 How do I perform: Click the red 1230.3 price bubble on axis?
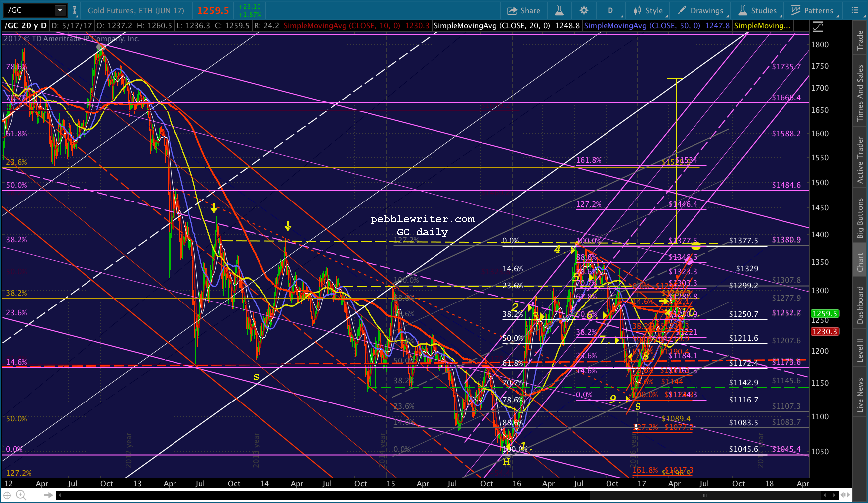pos(825,331)
